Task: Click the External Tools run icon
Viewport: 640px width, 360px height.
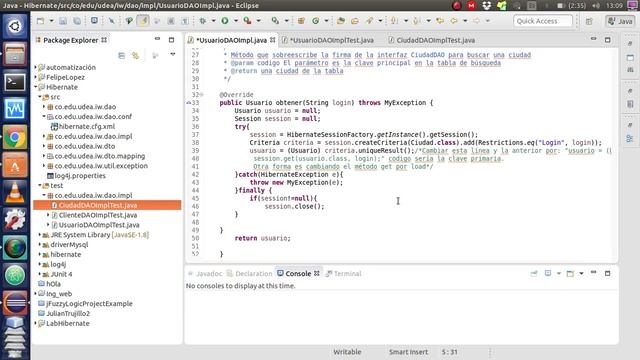Action: tap(276, 21)
